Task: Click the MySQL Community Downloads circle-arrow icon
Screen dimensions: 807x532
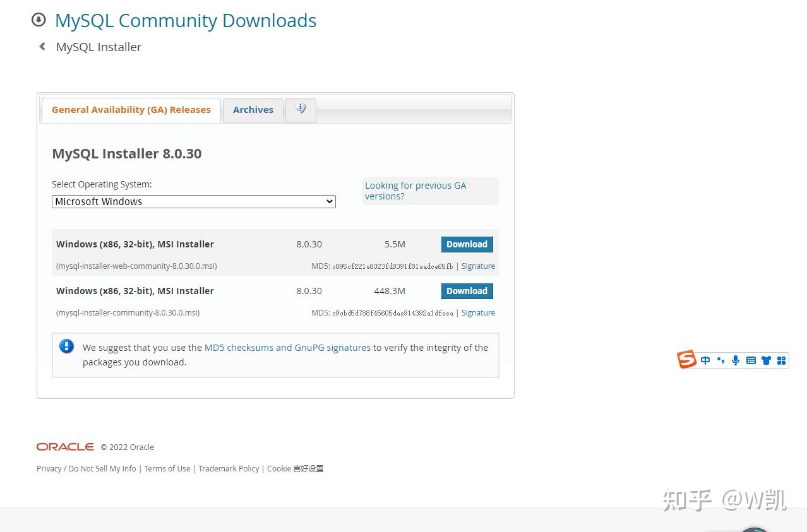Action: pos(39,20)
